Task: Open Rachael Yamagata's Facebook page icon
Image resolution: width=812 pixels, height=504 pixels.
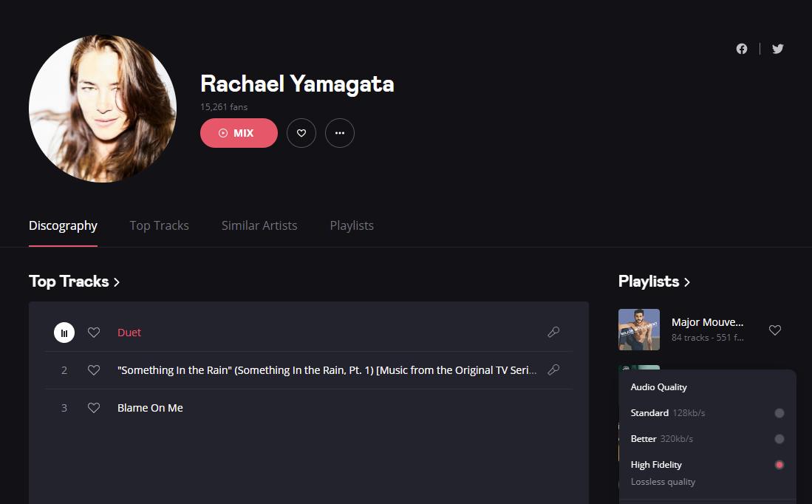Action: [742, 49]
